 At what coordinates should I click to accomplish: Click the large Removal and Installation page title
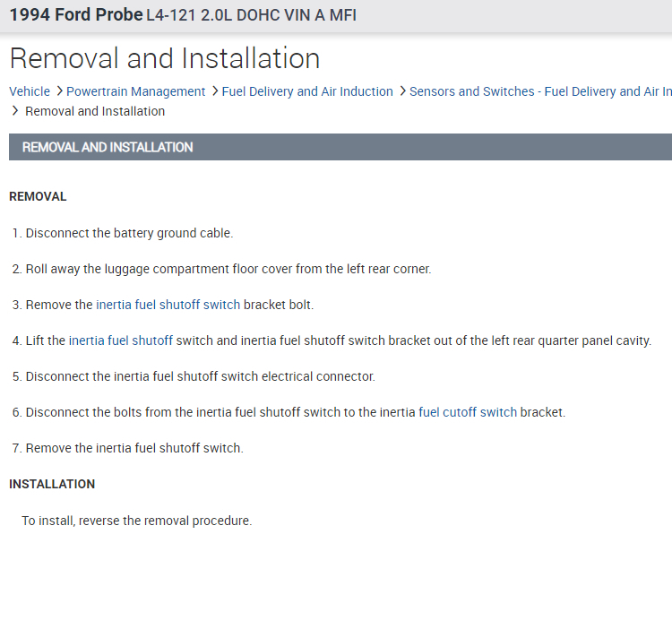click(164, 58)
